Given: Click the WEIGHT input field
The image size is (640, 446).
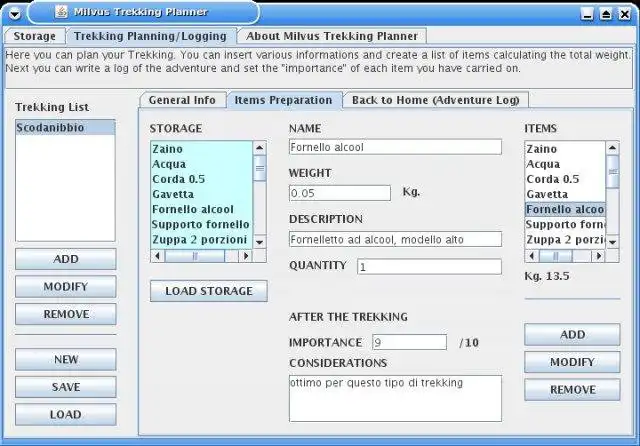Looking at the screenshot, I should [340, 193].
